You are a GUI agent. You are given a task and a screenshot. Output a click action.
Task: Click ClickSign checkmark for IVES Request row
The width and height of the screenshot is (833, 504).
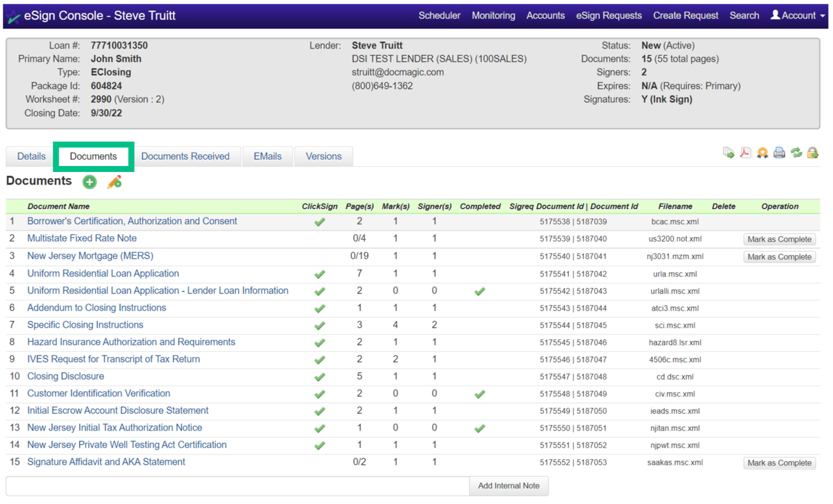click(x=320, y=360)
